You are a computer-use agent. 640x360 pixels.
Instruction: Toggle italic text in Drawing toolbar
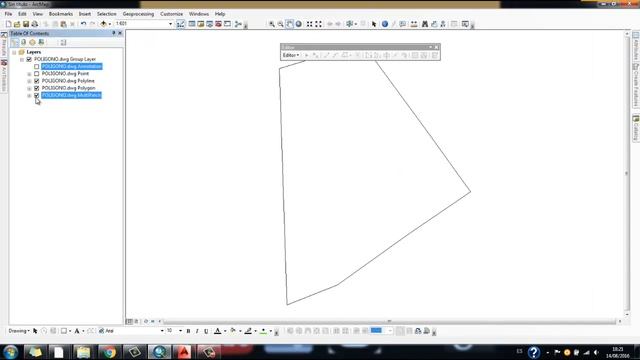(x=197, y=331)
